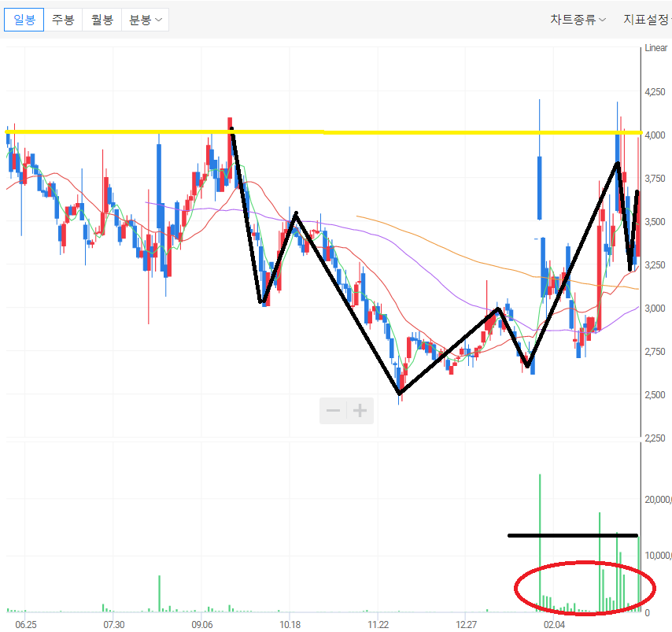Image resolution: width=672 pixels, height=632 pixels.
Task: Click the 2,250 price axis label
Action: click(655, 438)
